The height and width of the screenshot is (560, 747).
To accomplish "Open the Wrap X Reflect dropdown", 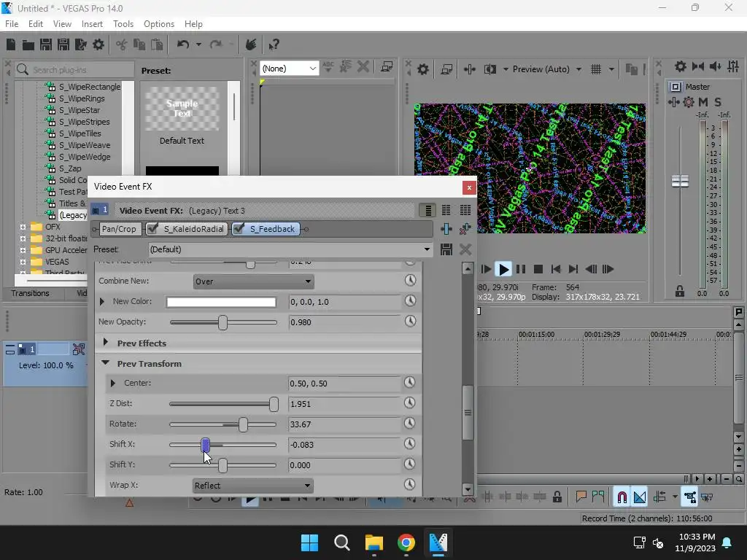I will point(253,486).
